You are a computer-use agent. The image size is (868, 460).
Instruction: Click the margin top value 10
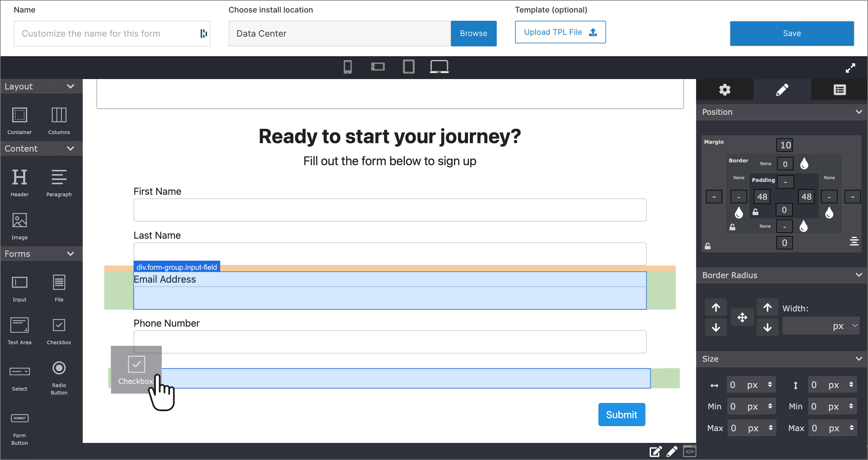(x=784, y=145)
